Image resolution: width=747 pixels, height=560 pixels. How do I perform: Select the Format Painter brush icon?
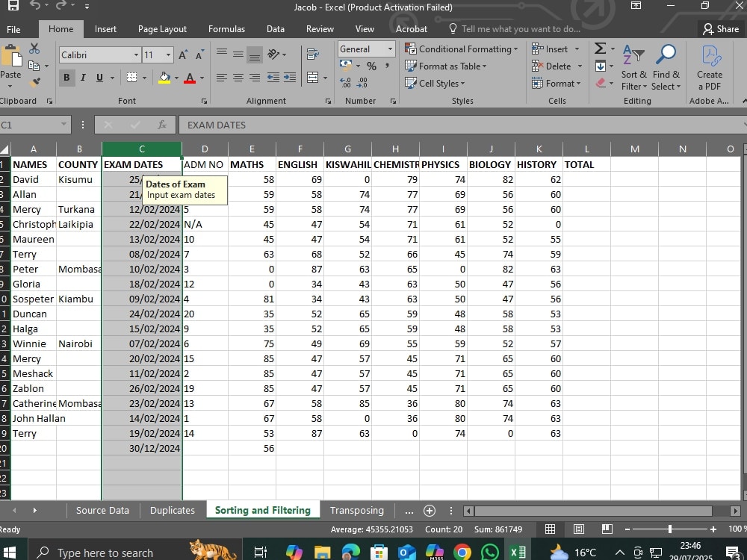34,83
